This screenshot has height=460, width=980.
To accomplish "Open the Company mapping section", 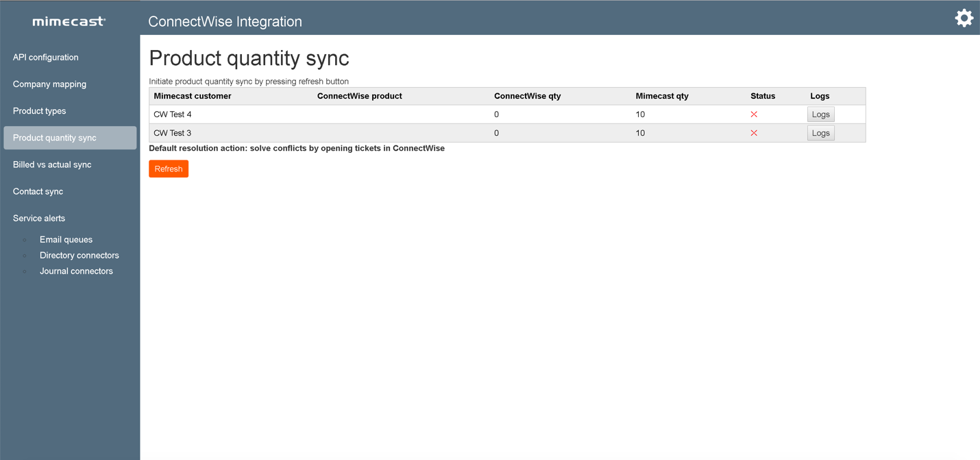I will click(49, 84).
